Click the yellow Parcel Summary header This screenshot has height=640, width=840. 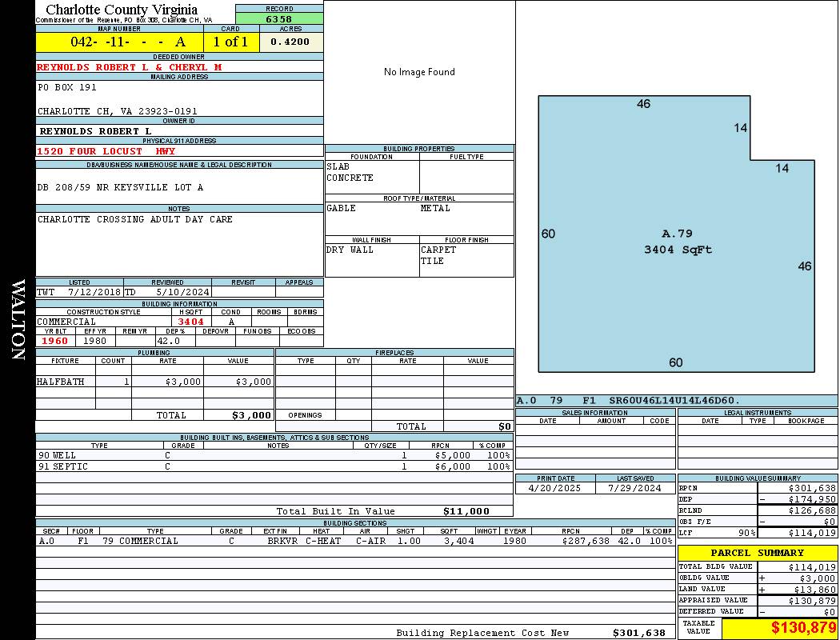coord(757,553)
